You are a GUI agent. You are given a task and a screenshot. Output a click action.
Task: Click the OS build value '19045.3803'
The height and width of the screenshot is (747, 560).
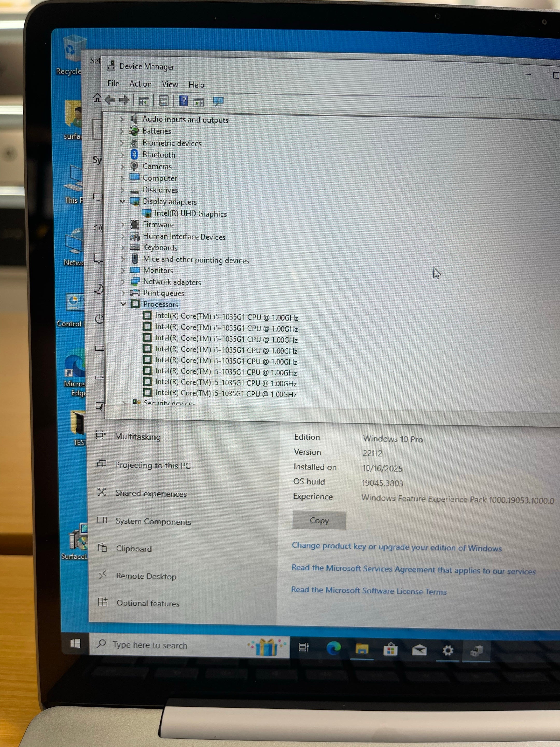(382, 483)
